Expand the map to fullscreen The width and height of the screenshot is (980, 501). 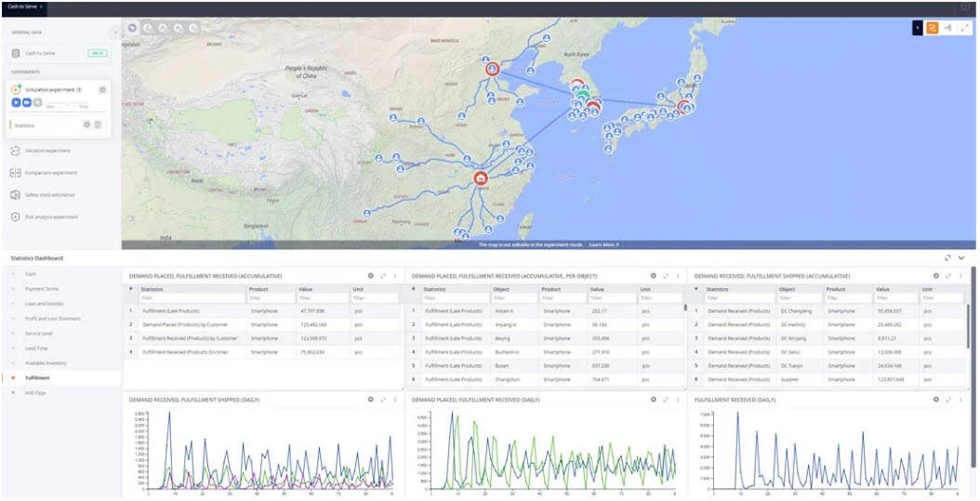click(965, 28)
